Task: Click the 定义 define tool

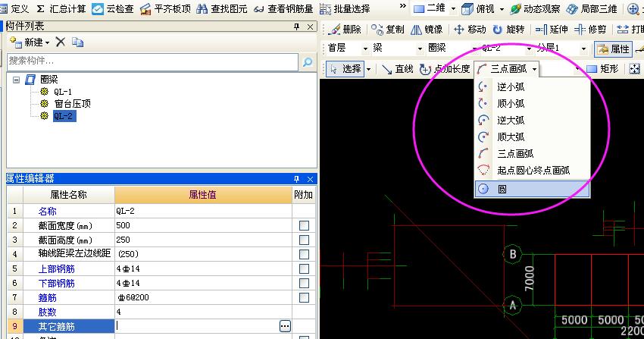Action: click(15, 8)
